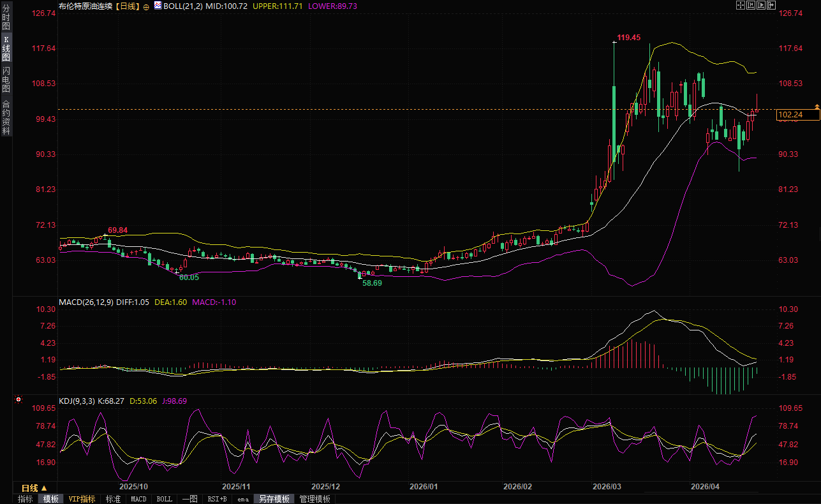Click the MID:100.72 value

click(x=226, y=6)
